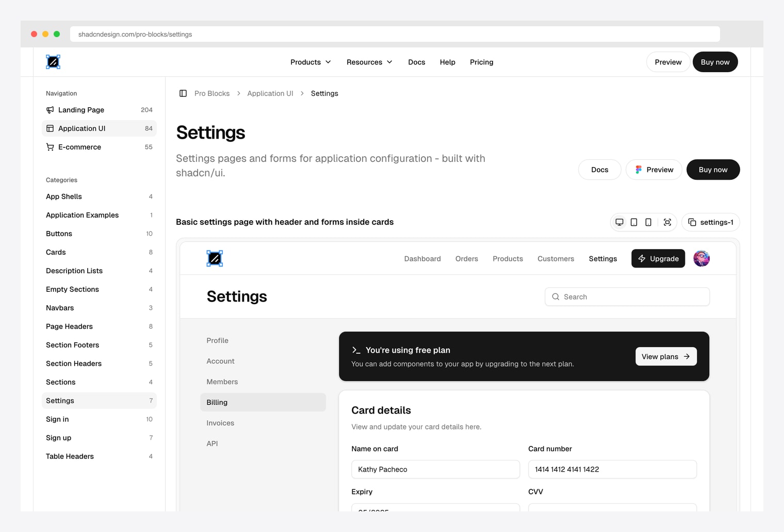Viewport: 784px width, 532px height.
Task: Click the View plans button
Action: pyautogui.click(x=666, y=356)
